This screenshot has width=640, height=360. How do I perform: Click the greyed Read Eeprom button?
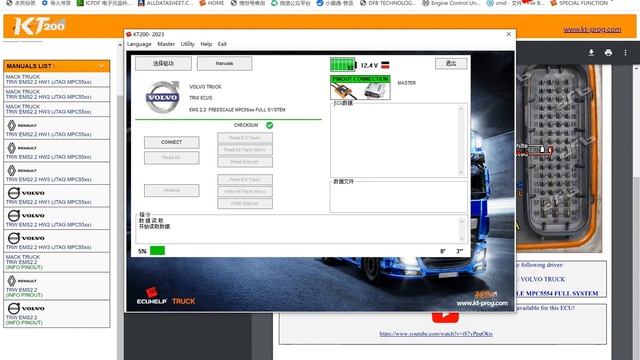pos(244,162)
